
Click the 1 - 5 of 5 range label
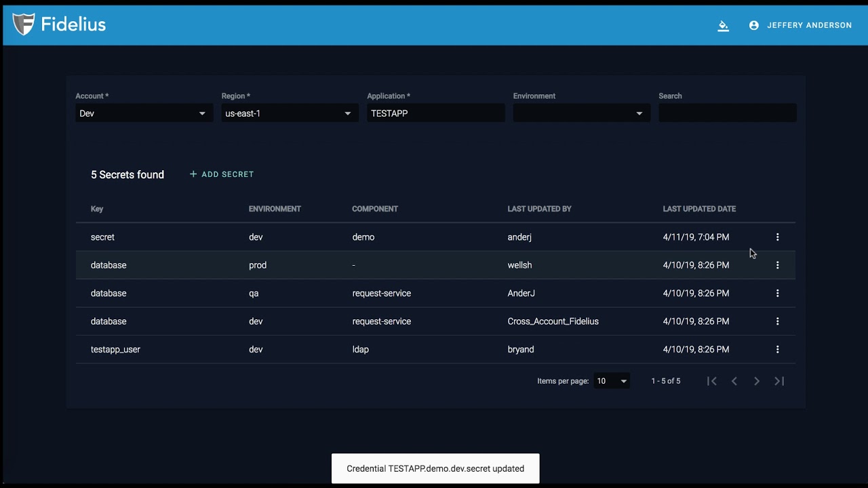(666, 381)
